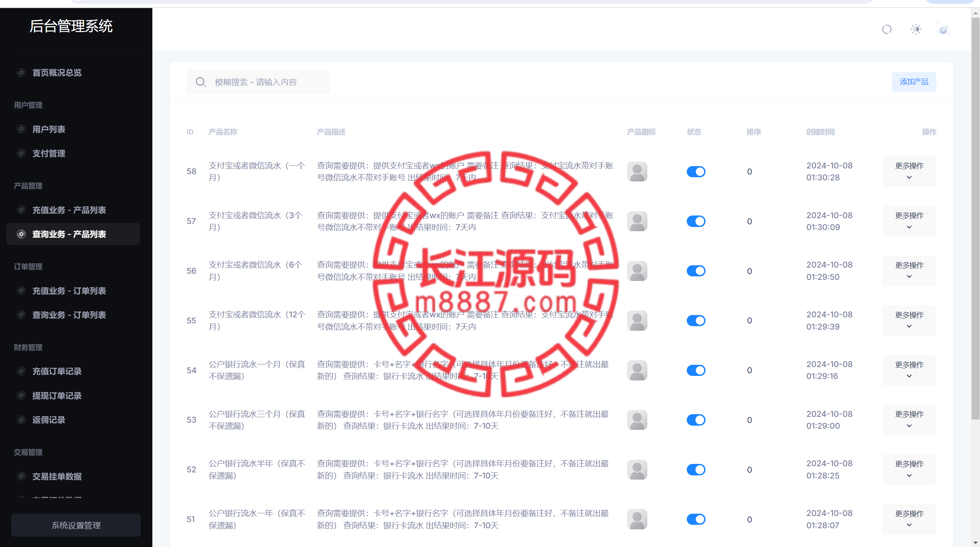Click the search magnifier icon

pyautogui.click(x=201, y=82)
